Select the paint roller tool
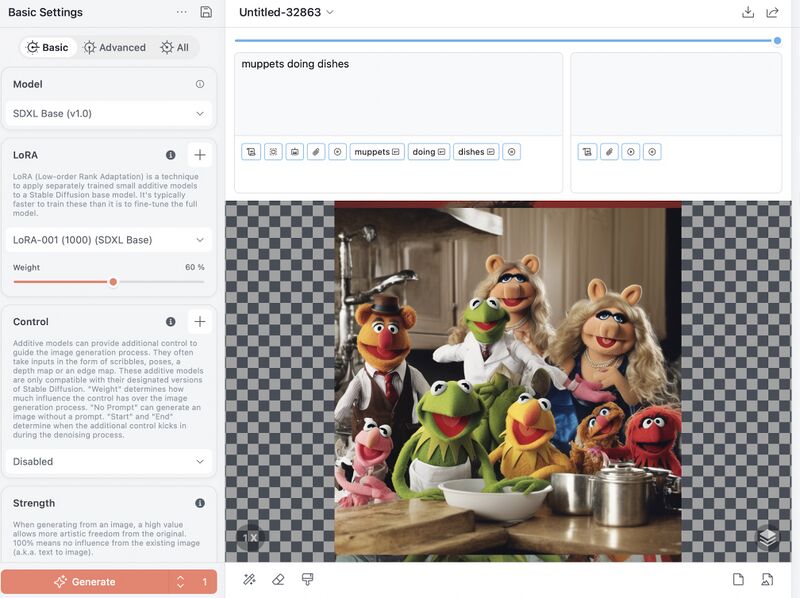The image size is (800, 598). tap(308, 580)
